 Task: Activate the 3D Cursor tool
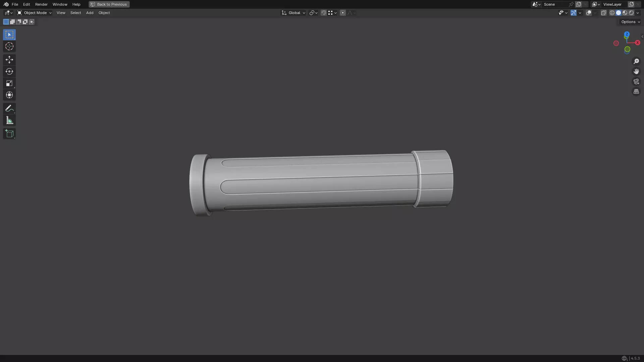coord(9,46)
